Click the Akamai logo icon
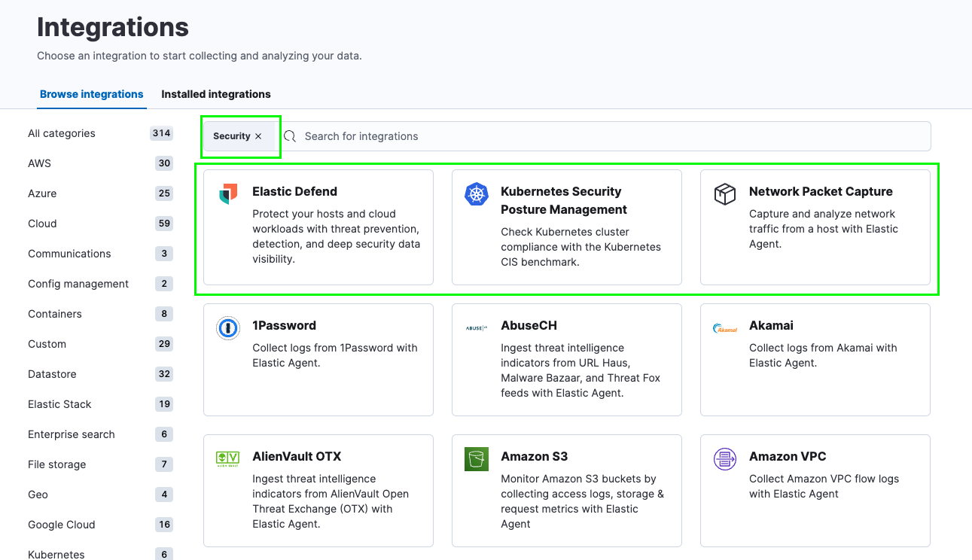 725,328
